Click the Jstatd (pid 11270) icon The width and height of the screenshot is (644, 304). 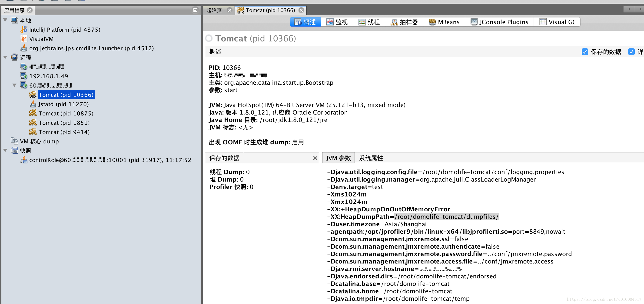[x=33, y=104]
